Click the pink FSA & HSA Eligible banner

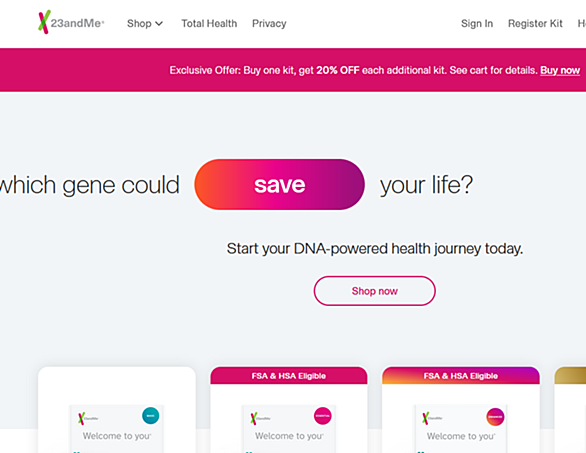(289, 376)
